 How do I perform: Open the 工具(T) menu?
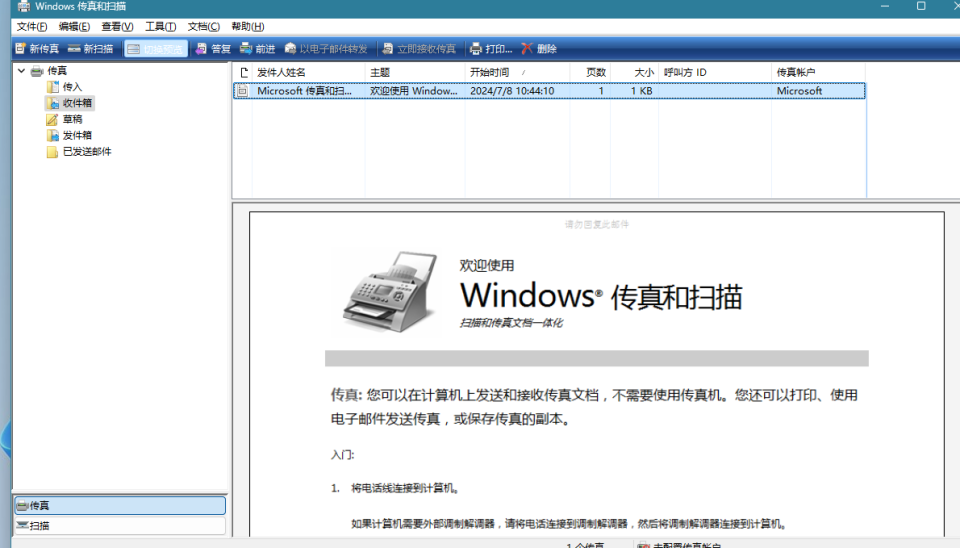pos(160,26)
